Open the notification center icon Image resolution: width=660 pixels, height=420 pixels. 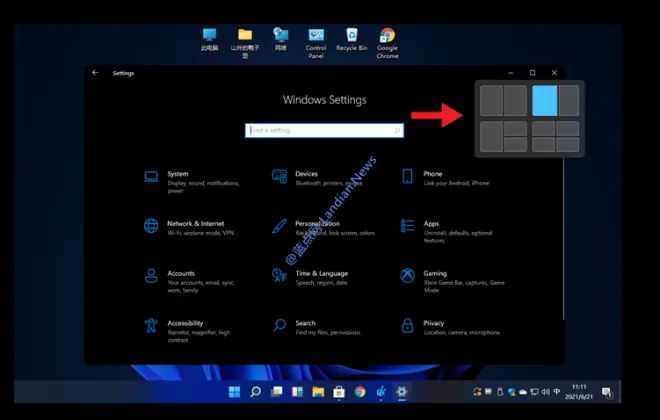(x=607, y=392)
